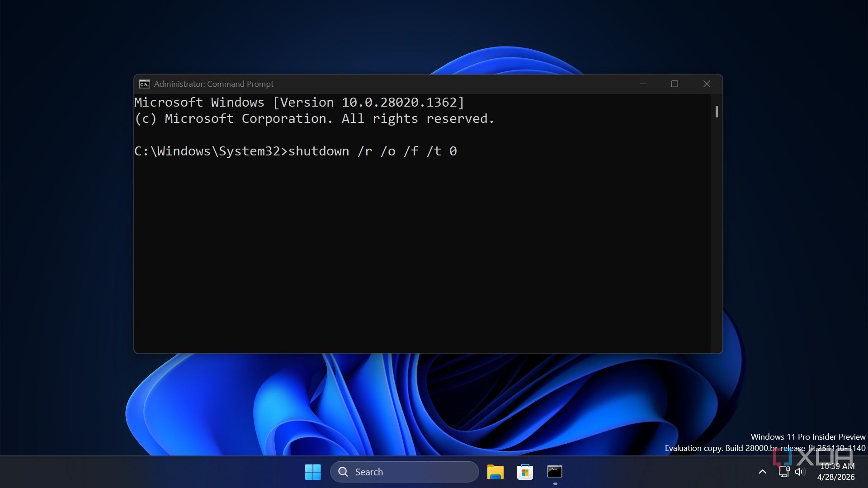Screen dimensions: 868x488
Task: Minimize the Command Prompt window
Action: pyautogui.click(x=643, y=84)
